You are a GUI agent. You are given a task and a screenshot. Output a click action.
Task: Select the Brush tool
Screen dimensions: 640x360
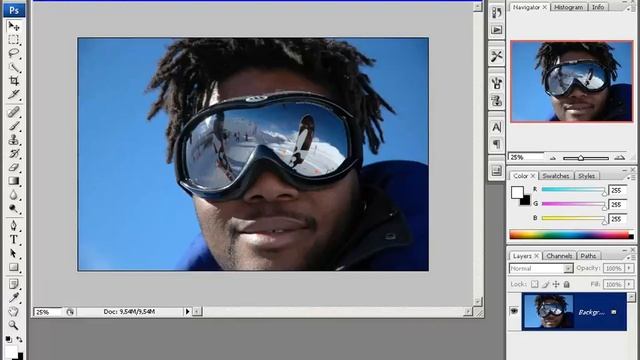pyautogui.click(x=13, y=126)
